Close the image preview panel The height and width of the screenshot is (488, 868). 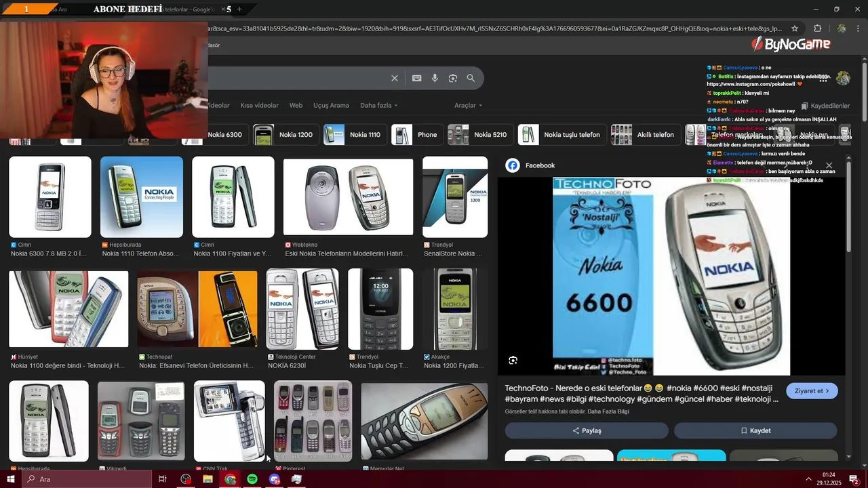(829, 165)
